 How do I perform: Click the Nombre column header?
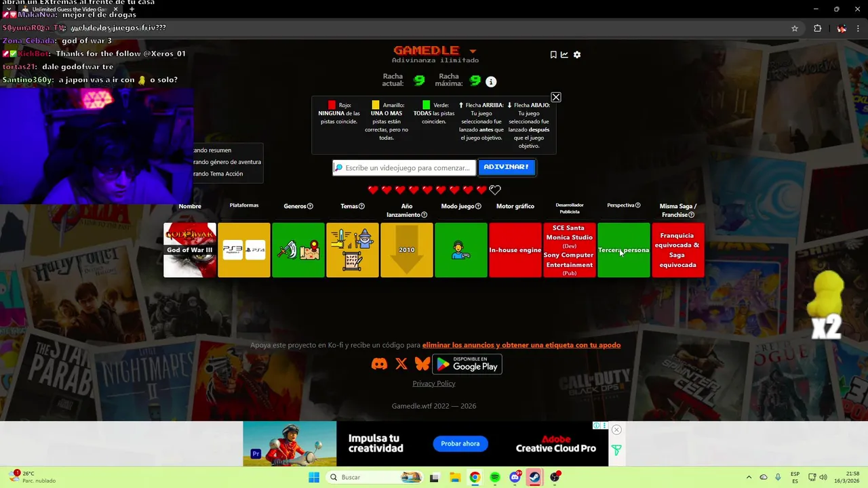[190, 206]
